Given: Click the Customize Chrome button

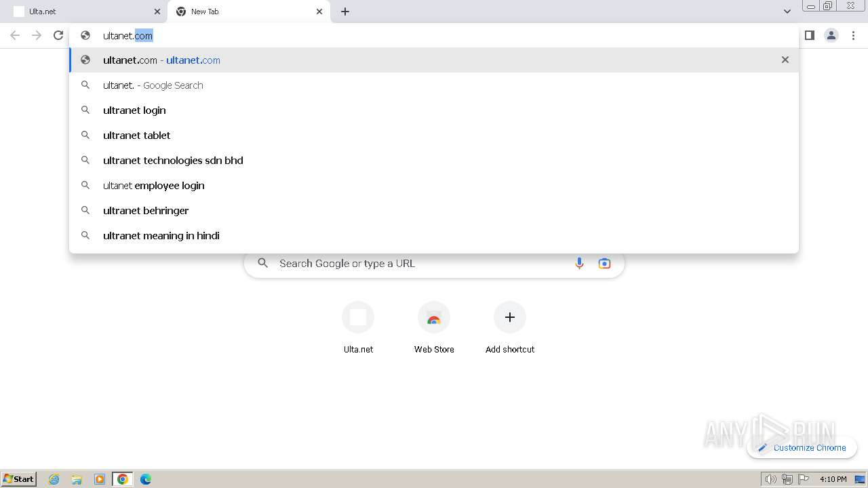Looking at the screenshot, I should point(802,447).
